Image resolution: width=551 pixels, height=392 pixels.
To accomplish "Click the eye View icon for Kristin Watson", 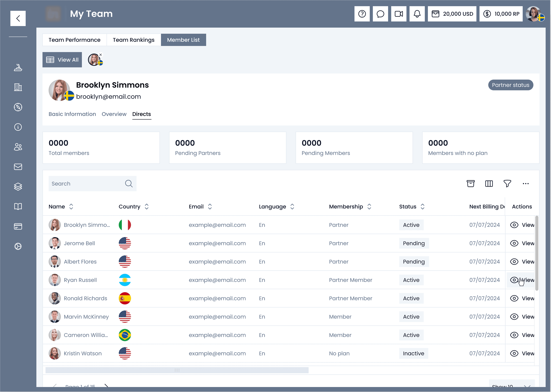I will click(514, 353).
